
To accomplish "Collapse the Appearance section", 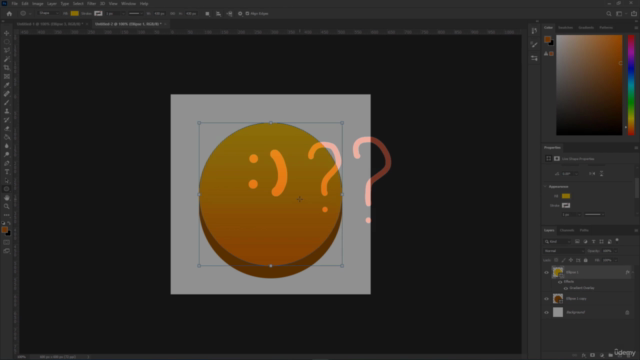I will (545, 187).
